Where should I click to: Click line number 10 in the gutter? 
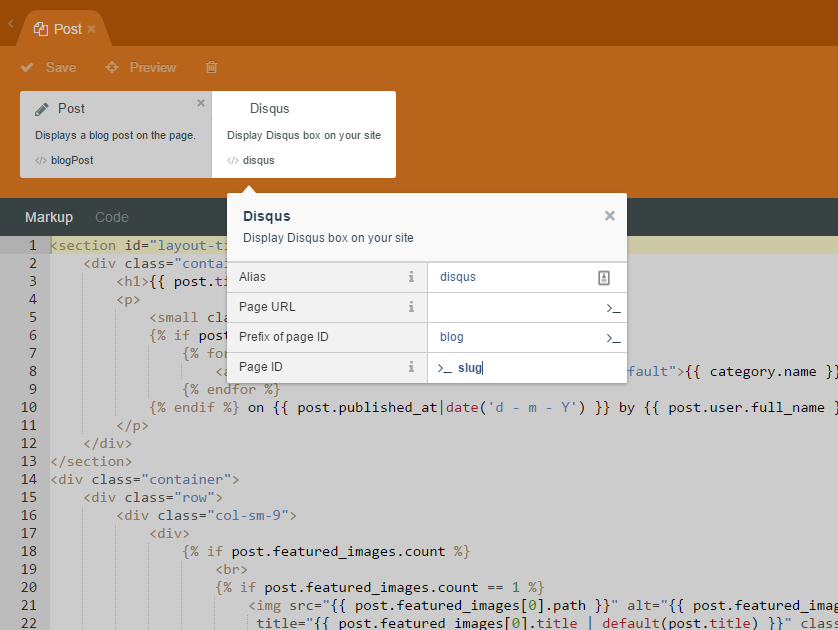click(x=29, y=407)
